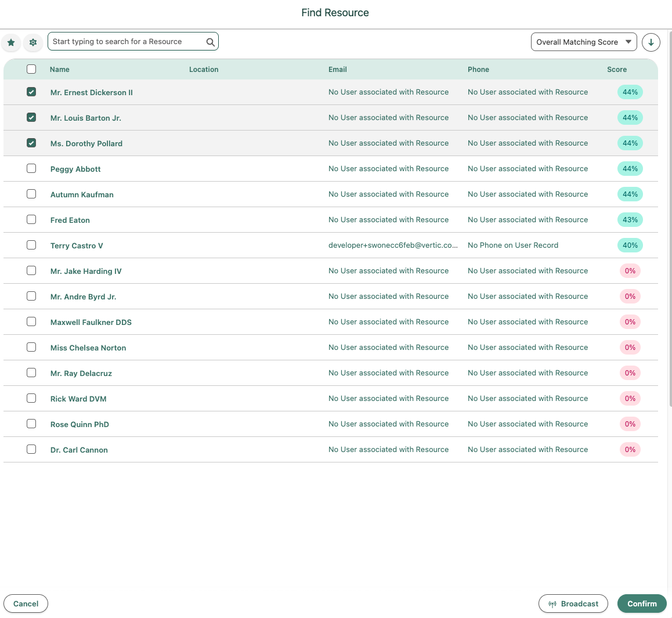The image size is (672, 618).
Task: Focus the Resource search input field
Action: (x=128, y=42)
